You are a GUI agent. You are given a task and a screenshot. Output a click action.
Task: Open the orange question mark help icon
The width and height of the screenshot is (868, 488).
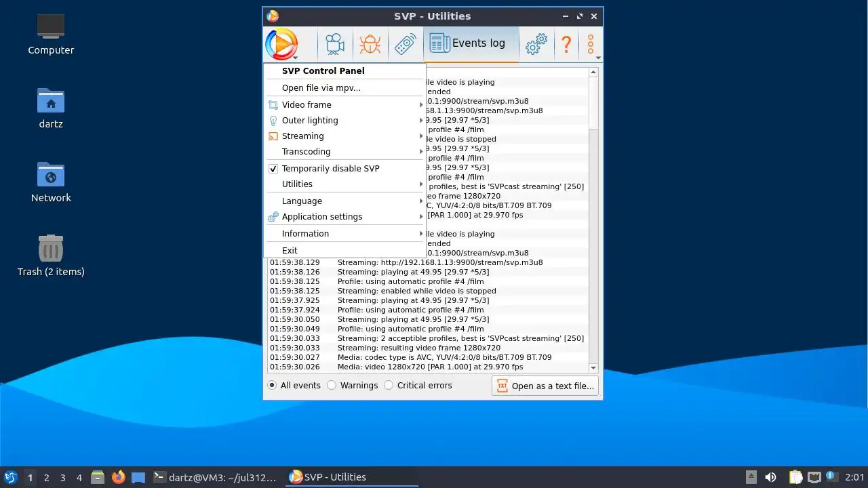566,45
